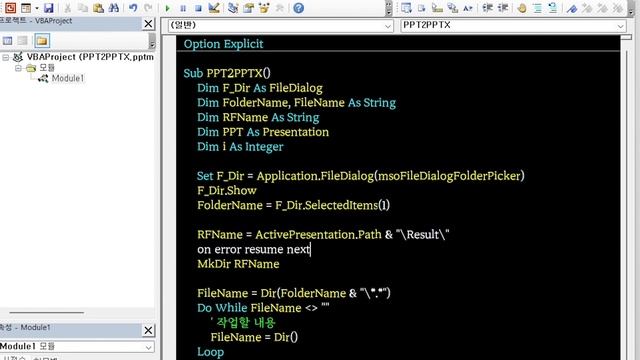
Task: Click the Dim i As Integer line
Action: (240, 147)
